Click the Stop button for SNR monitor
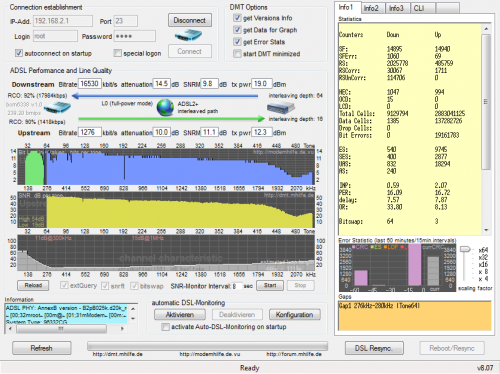This screenshot has width=500, height=374. pyautogui.click(x=300, y=285)
